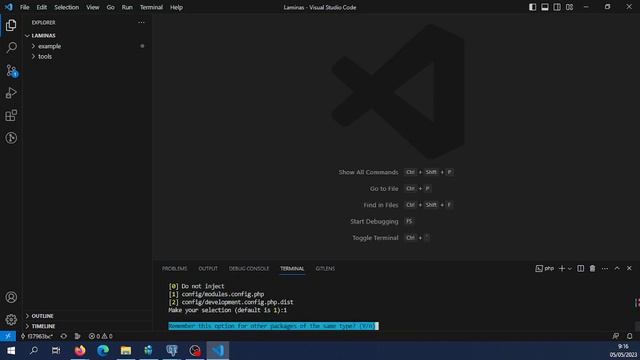Toggle primary side bar visibility
640x360 pixels.
(533, 7)
